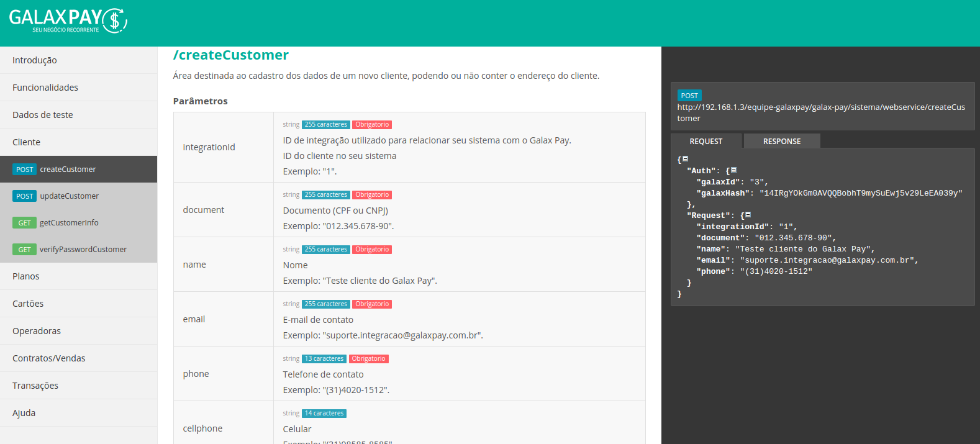Image resolution: width=980 pixels, height=444 pixels.
Task: Click the 'Documento (CPF ou CNPJ)' description
Action: 335,211
